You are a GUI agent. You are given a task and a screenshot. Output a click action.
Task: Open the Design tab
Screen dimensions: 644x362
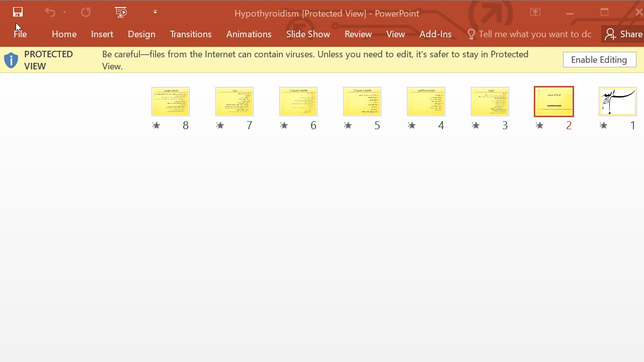click(141, 34)
